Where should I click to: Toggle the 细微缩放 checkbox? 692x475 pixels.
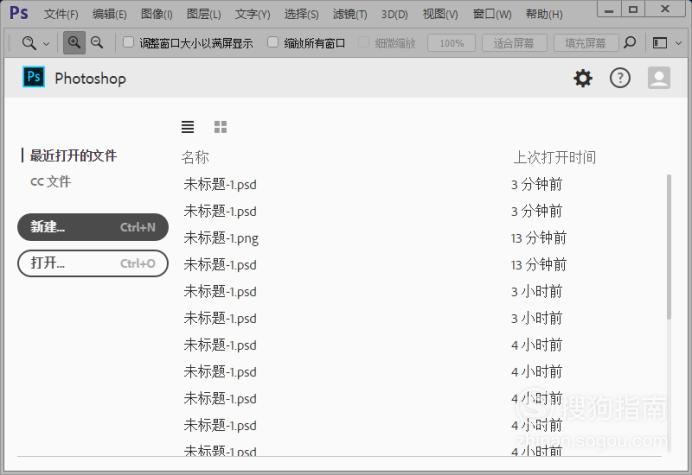point(364,42)
